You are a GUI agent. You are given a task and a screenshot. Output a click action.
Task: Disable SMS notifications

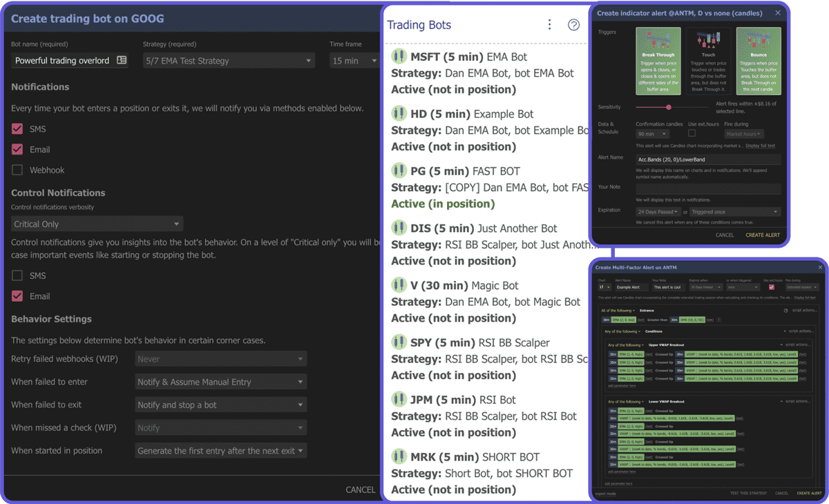point(17,128)
